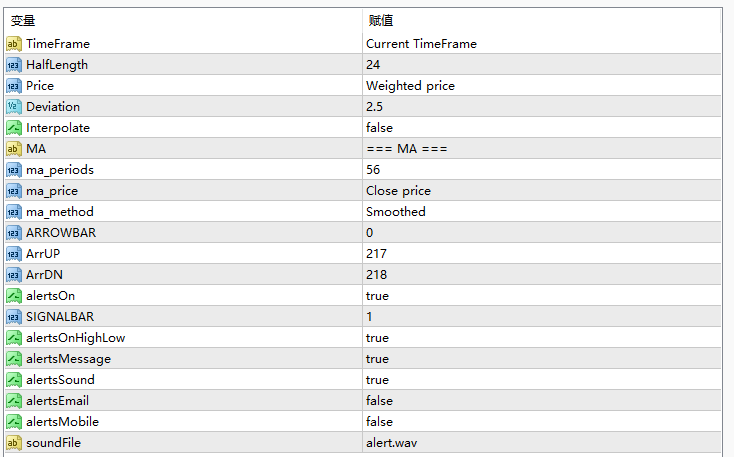734x457 pixels.
Task: Edit the soundFile value alert.wav
Action: [391, 443]
